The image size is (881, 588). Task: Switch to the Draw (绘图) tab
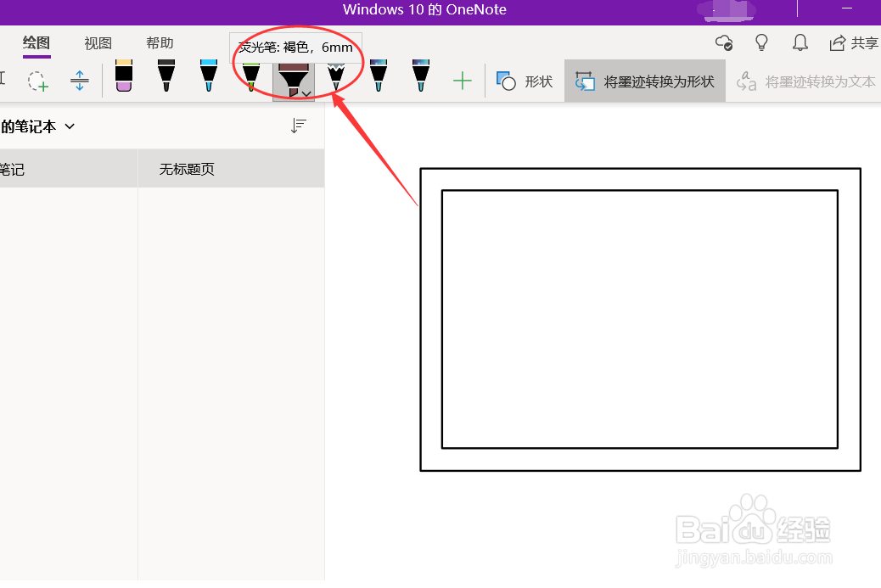(36, 43)
